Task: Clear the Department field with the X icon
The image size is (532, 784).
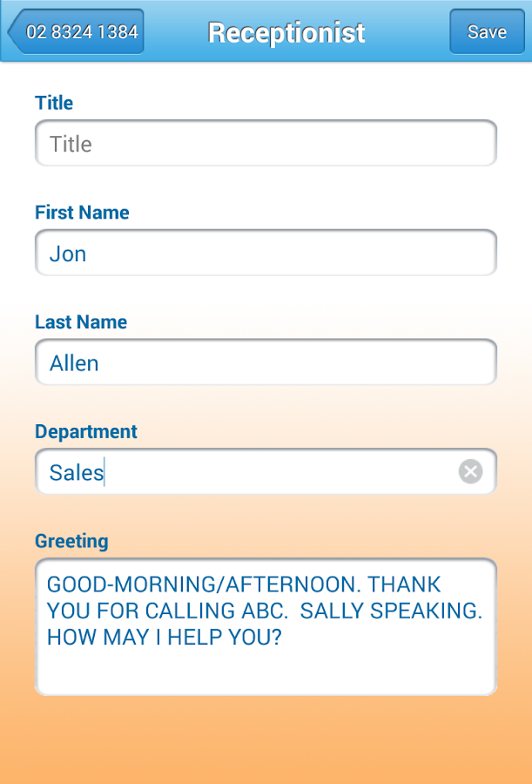Action: click(470, 472)
